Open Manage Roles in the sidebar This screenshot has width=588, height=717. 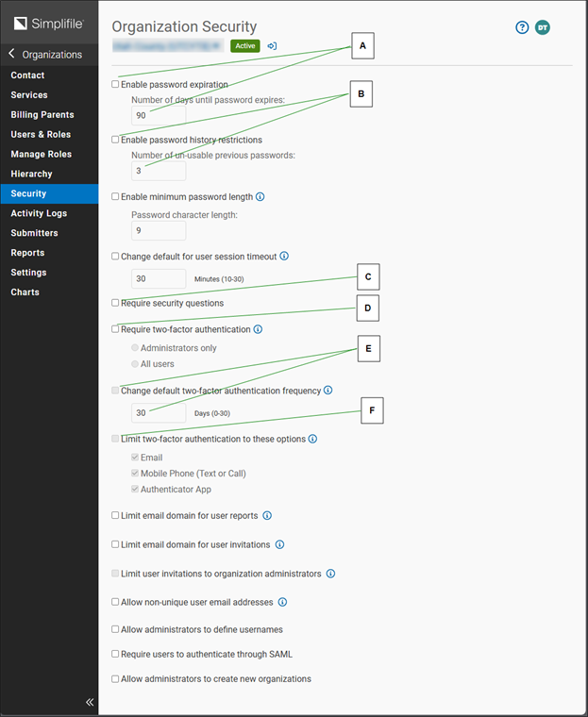(49, 154)
